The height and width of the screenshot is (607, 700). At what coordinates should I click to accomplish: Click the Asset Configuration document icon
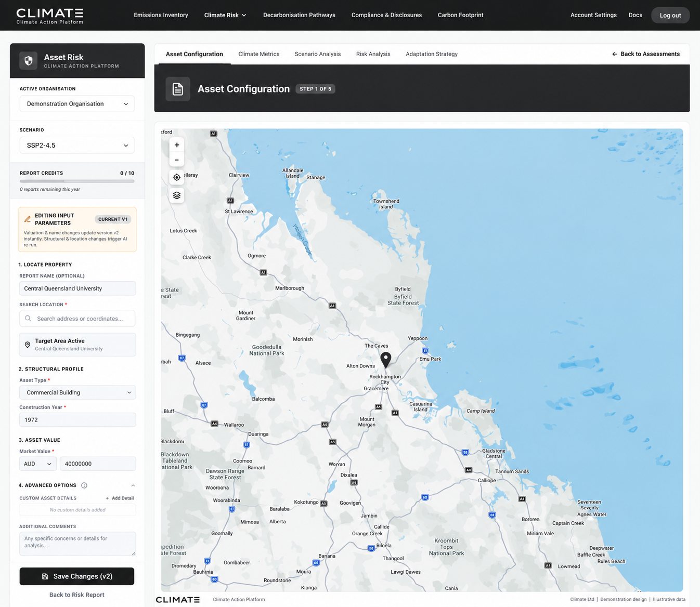pos(178,89)
